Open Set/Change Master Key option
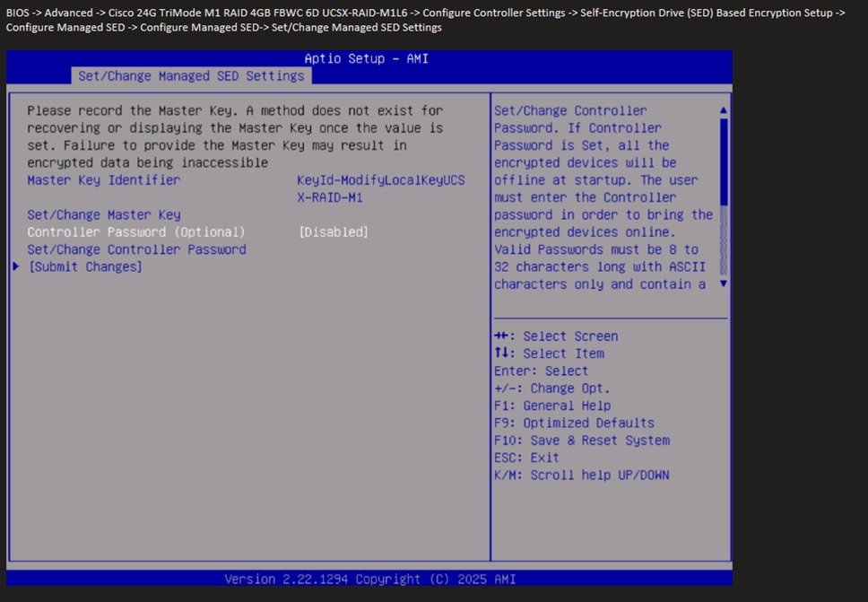The width and height of the screenshot is (868, 602). 104,215
